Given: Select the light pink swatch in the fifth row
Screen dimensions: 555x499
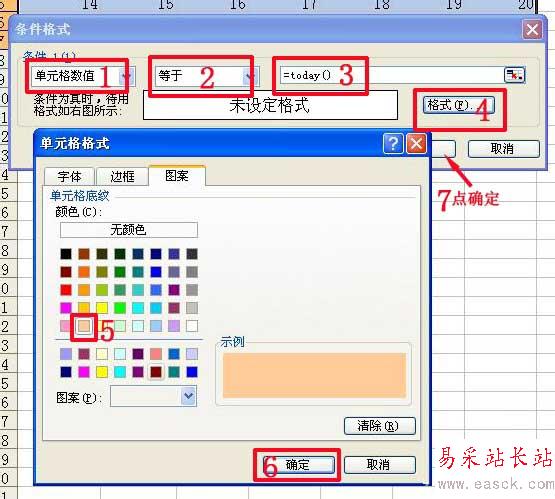Looking at the screenshot, I should point(66,326).
